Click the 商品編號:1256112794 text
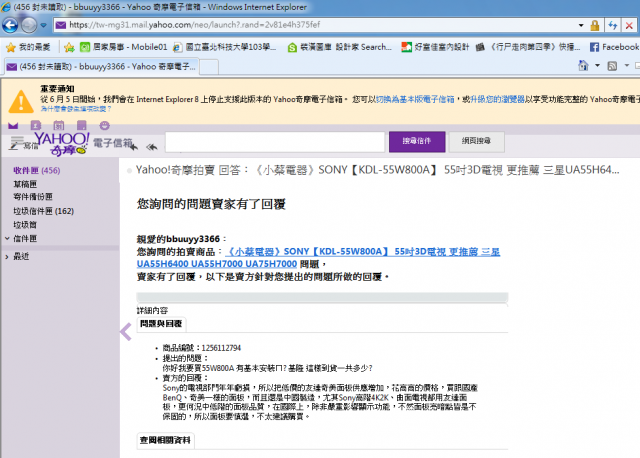 tap(202, 348)
